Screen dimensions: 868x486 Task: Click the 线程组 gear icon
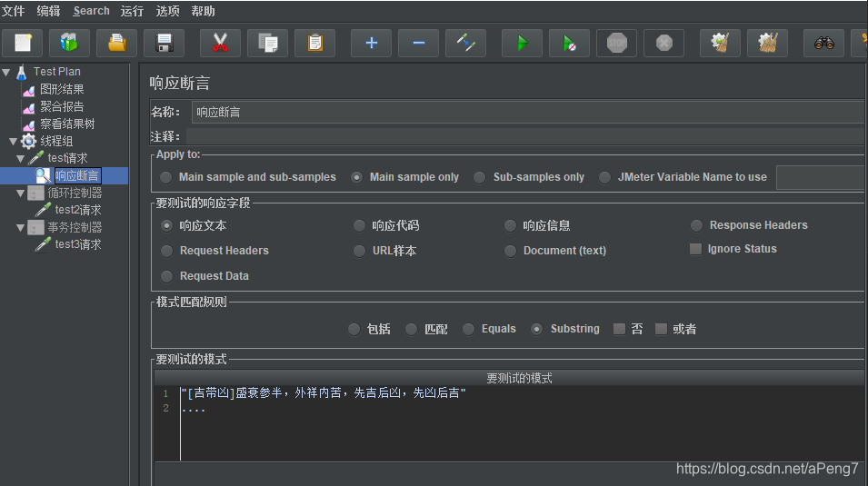pos(28,141)
